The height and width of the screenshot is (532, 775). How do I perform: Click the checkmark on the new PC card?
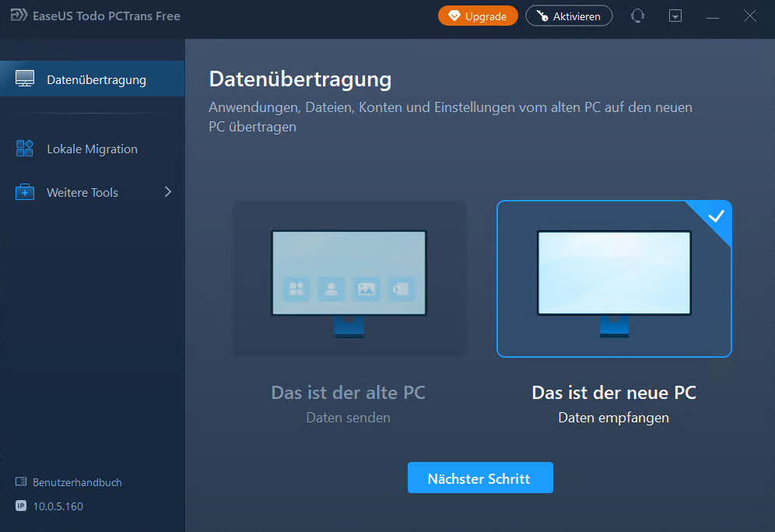point(716,216)
